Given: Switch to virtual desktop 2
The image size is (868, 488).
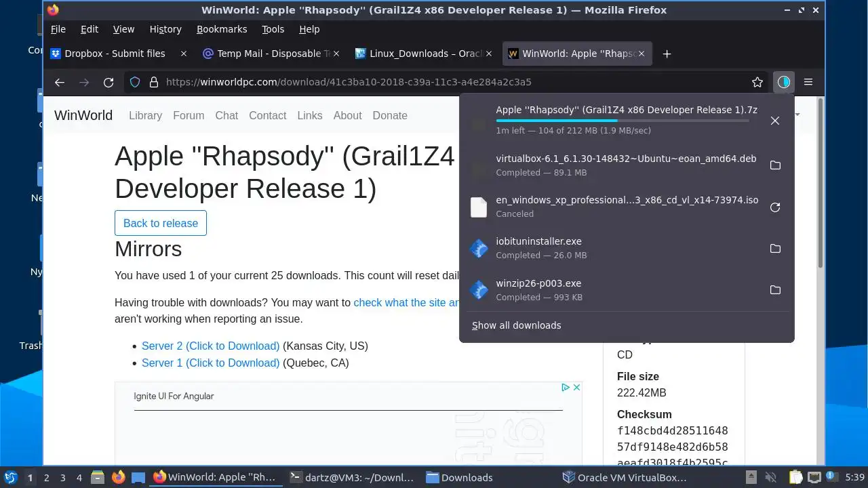Looking at the screenshot, I should click(46, 478).
